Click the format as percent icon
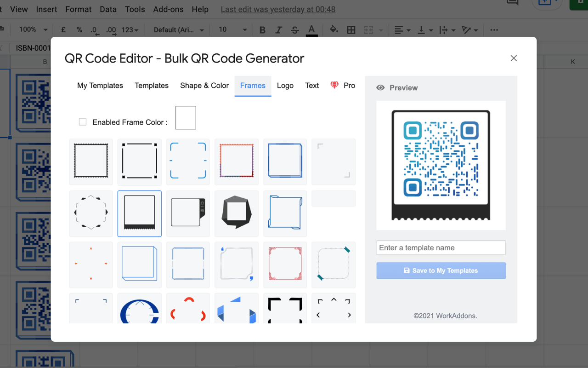The height and width of the screenshot is (368, 588). 79,29
